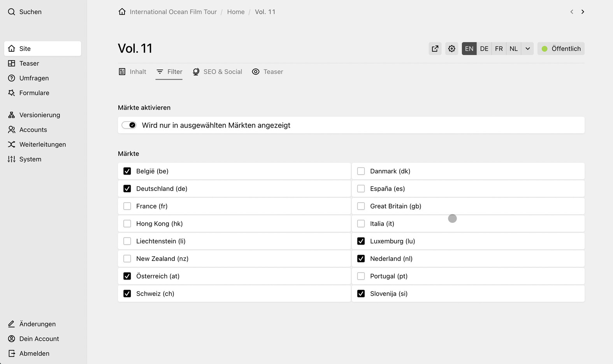Open the page in external preview
This screenshot has width=613, height=364.
click(435, 49)
